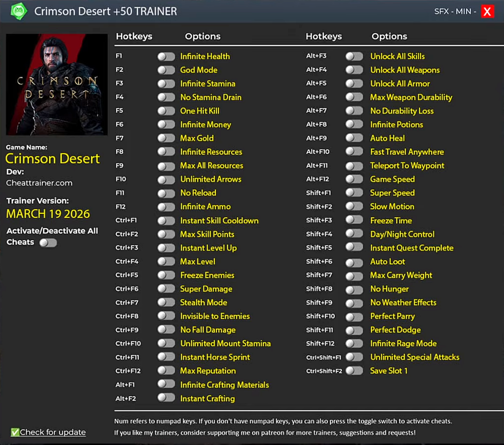Enable One Hit Kill cheat
The image size is (504, 445).
coord(166,111)
